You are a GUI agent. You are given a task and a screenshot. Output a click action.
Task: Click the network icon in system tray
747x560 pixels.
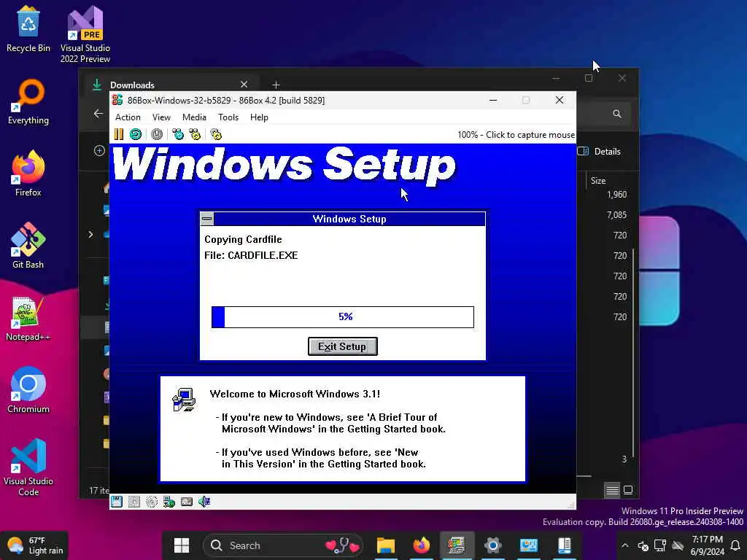click(659, 545)
